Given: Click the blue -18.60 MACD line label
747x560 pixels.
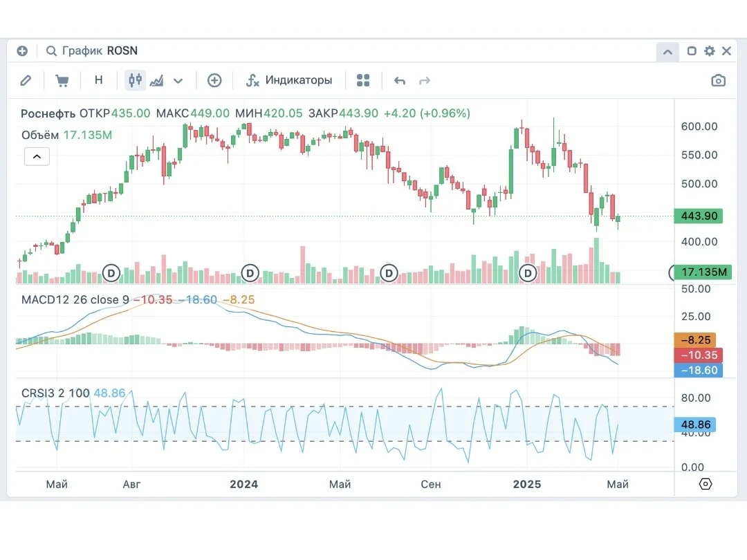Looking at the screenshot, I should 699,371.
